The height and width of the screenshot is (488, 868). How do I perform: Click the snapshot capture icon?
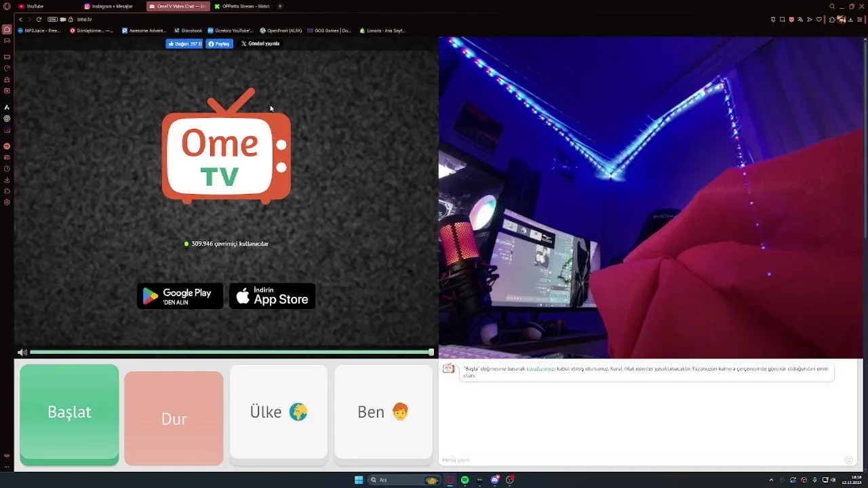point(782,20)
